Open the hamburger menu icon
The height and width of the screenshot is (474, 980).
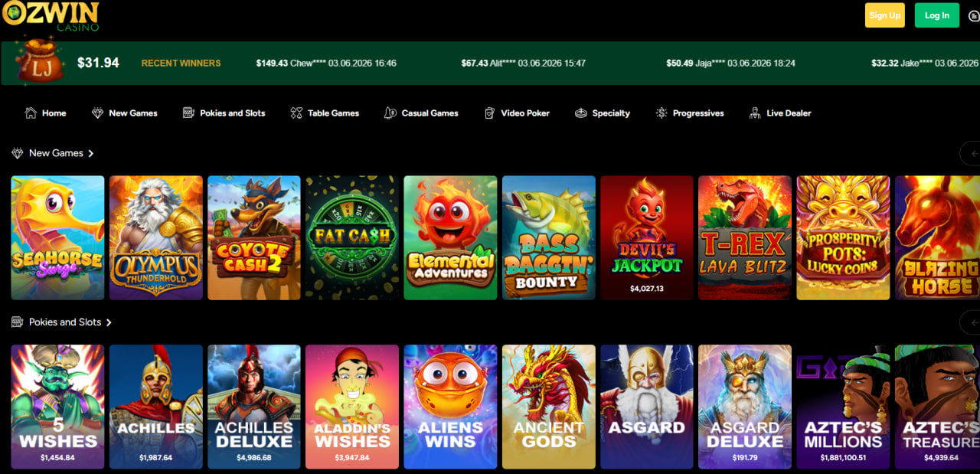(x=974, y=15)
